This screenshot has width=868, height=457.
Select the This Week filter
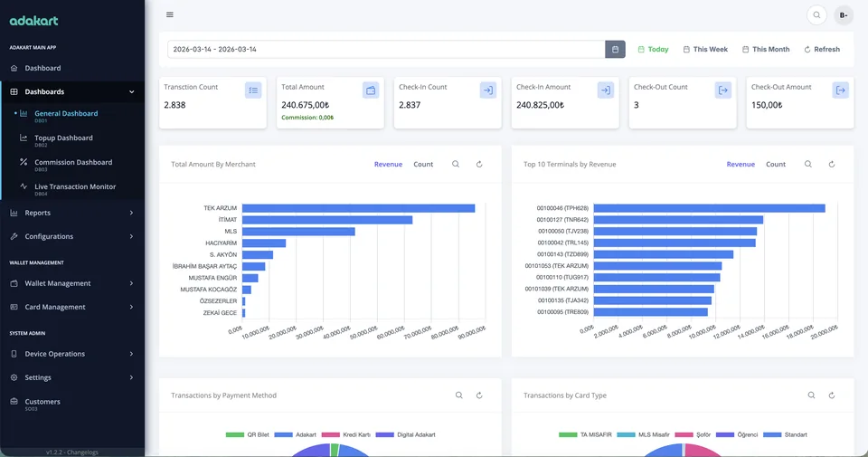coord(705,49)
